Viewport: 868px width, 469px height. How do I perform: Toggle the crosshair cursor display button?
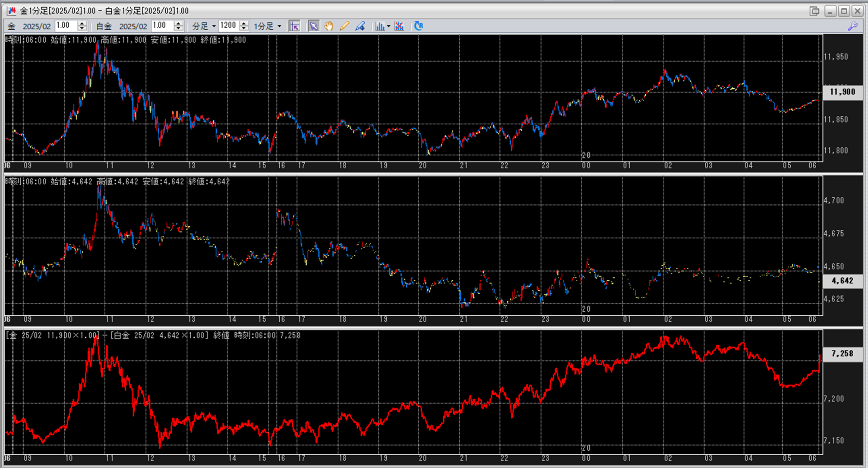[x=294, y=26]
